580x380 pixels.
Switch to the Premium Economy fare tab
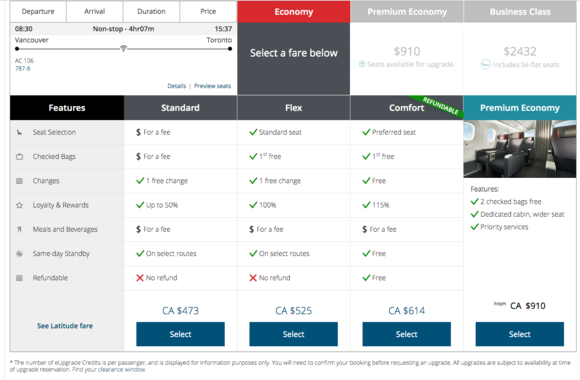click(407, 12)
